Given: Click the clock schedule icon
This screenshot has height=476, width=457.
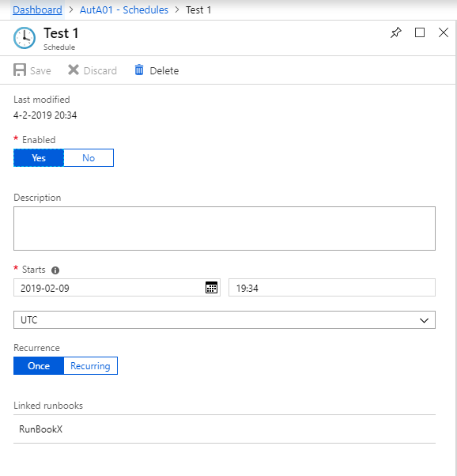Looking at the screenshot, I should coord(25,38).
